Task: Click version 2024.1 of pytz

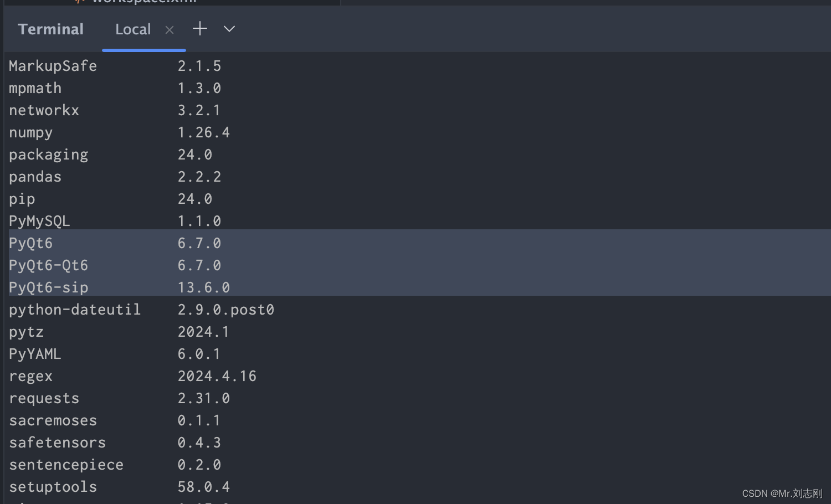Action: [x=204, y=332]
